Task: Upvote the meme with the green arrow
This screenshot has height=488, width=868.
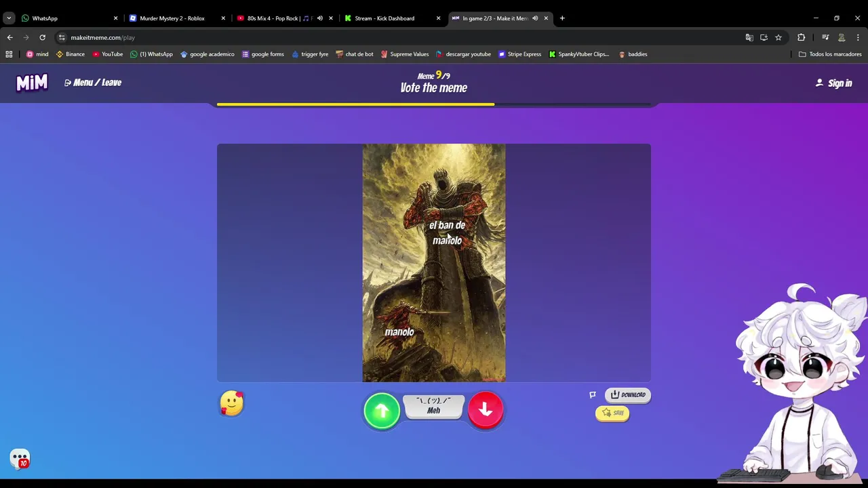Action: [x=382, y=411]
